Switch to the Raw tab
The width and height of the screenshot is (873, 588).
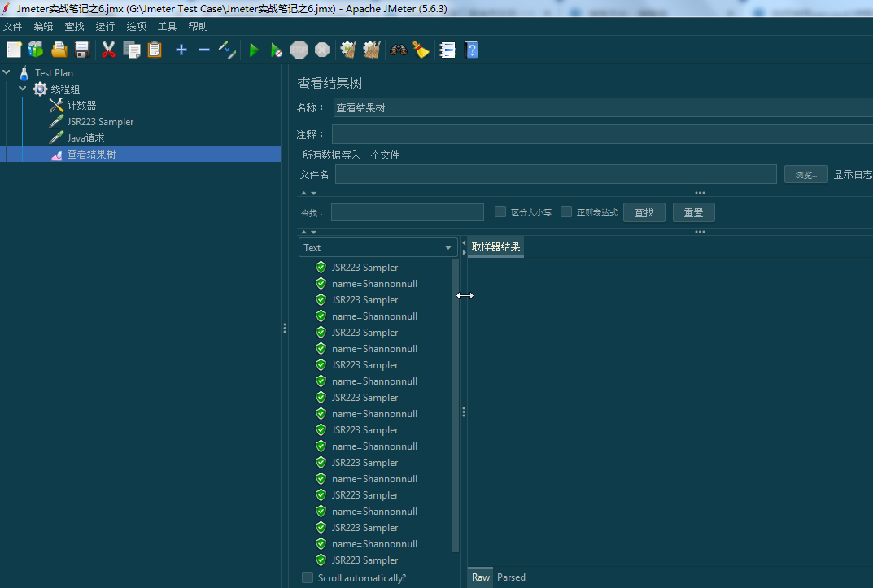481,577
